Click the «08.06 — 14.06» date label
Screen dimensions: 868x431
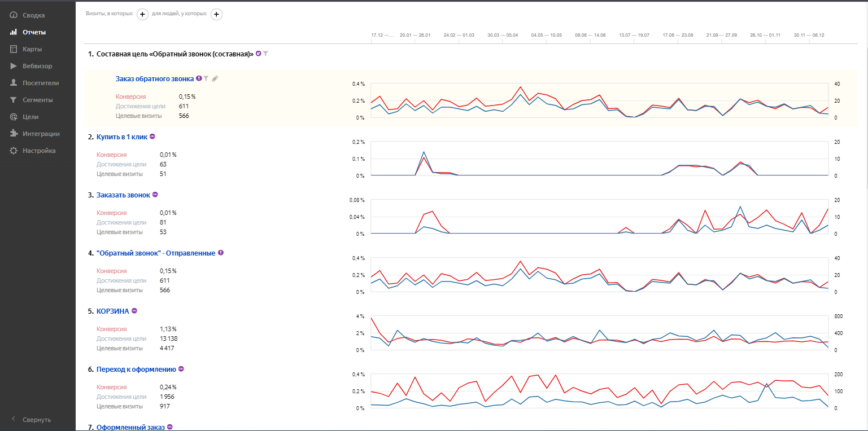point(591,35)
